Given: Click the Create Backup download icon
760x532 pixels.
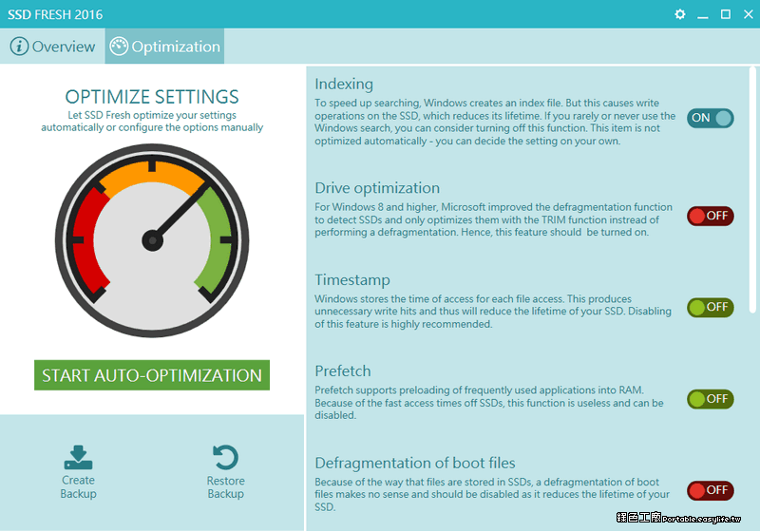Looking at the screenshot, I should coord(78,457).
